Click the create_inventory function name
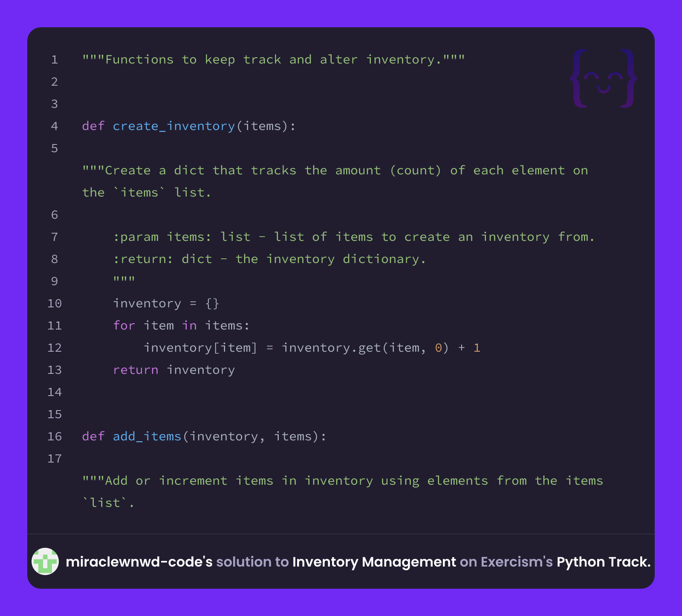This screenshot has height=616, width=682. tap(174, 126)
